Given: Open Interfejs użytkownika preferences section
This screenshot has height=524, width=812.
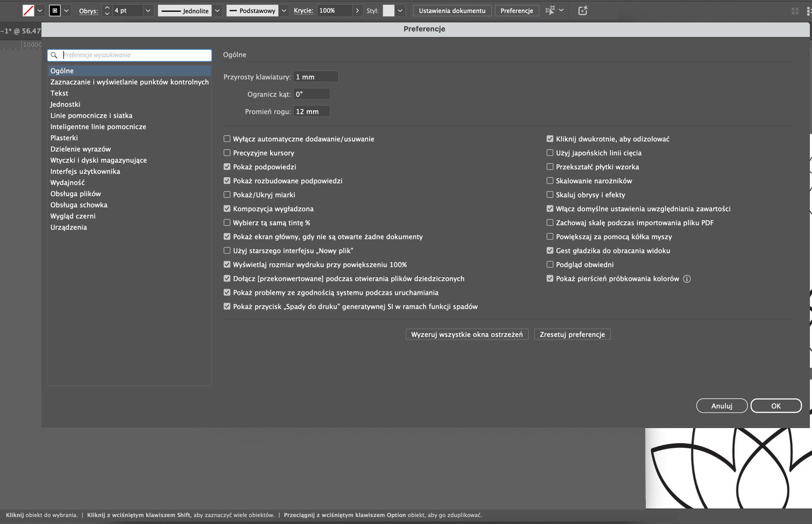Looking at the screenshot, I should tap(85, 172).
